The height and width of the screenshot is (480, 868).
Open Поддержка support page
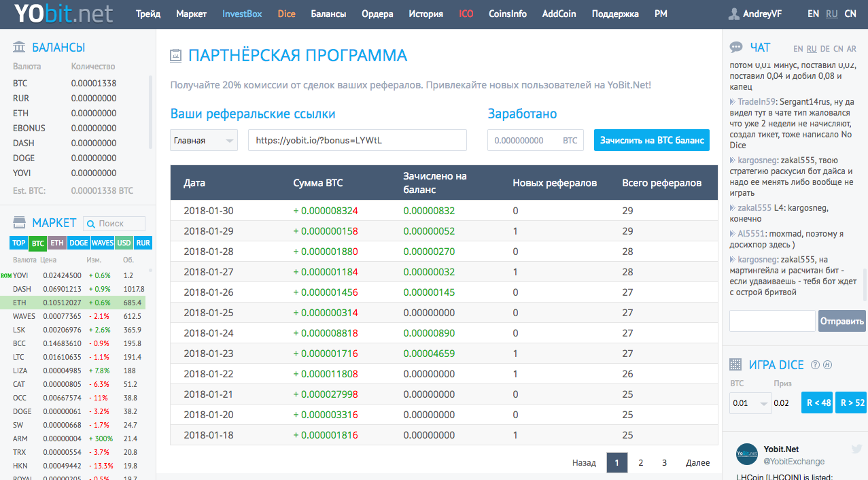click(615, 14)
